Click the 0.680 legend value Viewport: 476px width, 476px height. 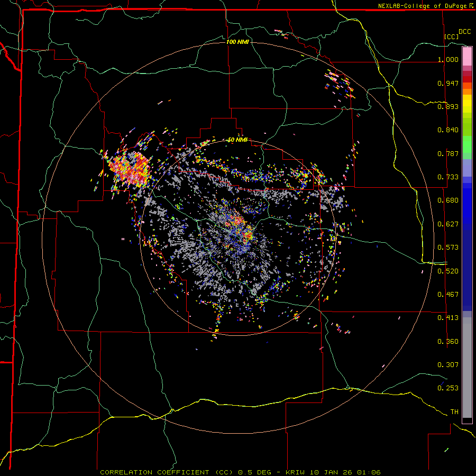(448, 200)
